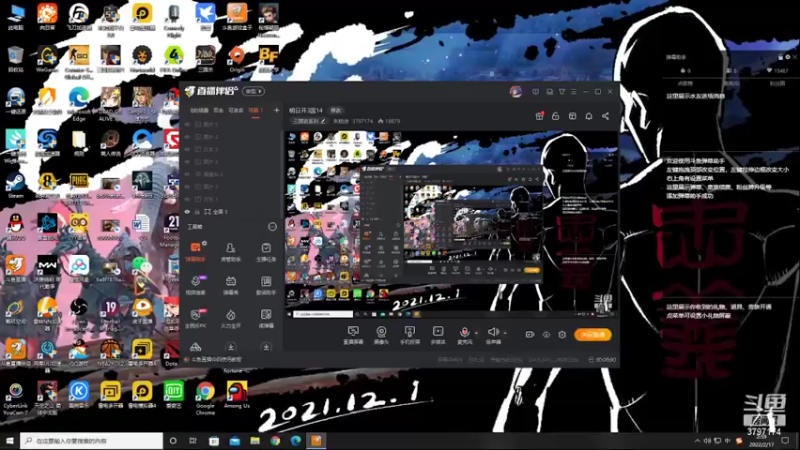The width and height of the screenshot is (800, 450).
Task: Open the Steam desktop shortcut
Action: coord(15,185)
